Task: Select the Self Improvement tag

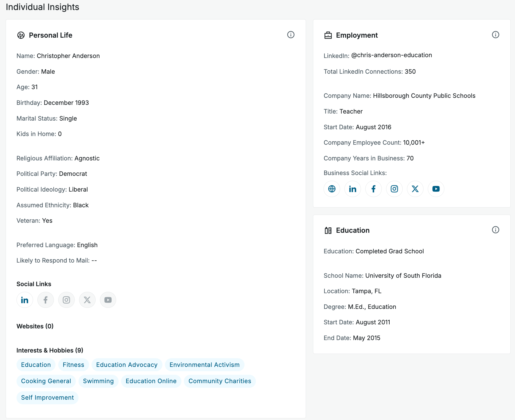Action: (47, 398)
